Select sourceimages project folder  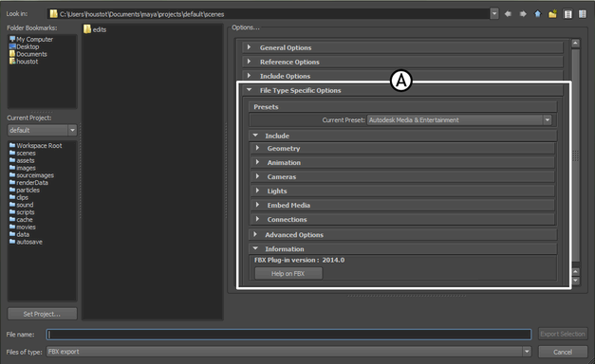(31, 175)
